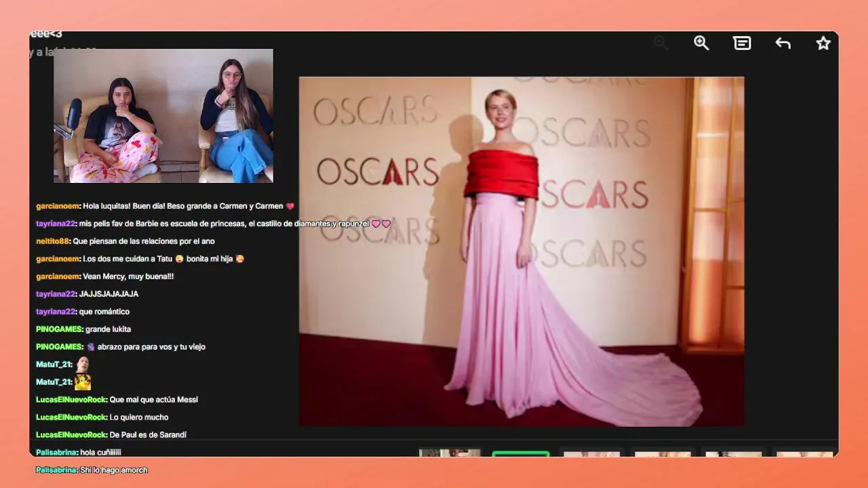Click Palisabrina's 'hola cuñiiiiii' message
Screen dimensions: 868x488
[78, 453]
